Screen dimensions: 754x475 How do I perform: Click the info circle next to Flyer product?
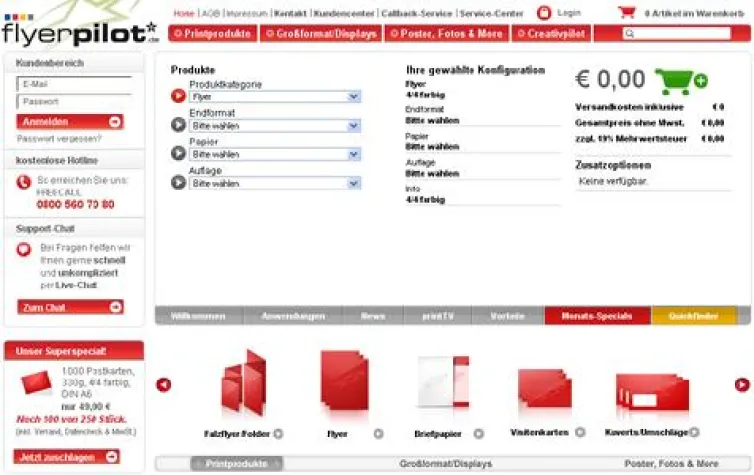378,434
